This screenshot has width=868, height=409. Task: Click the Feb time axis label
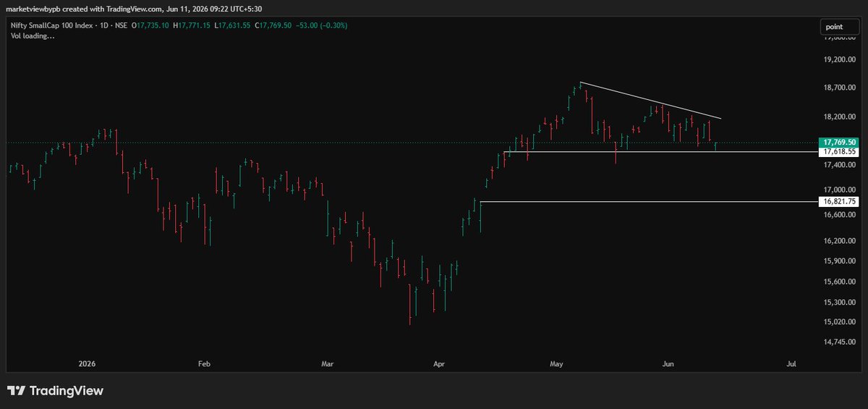coord(204,364)
